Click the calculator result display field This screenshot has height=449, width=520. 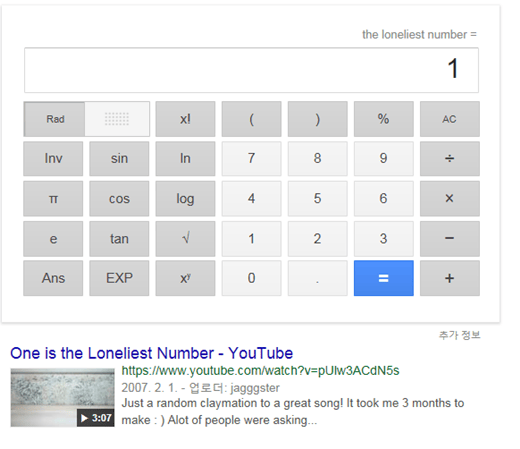[251, 70]
